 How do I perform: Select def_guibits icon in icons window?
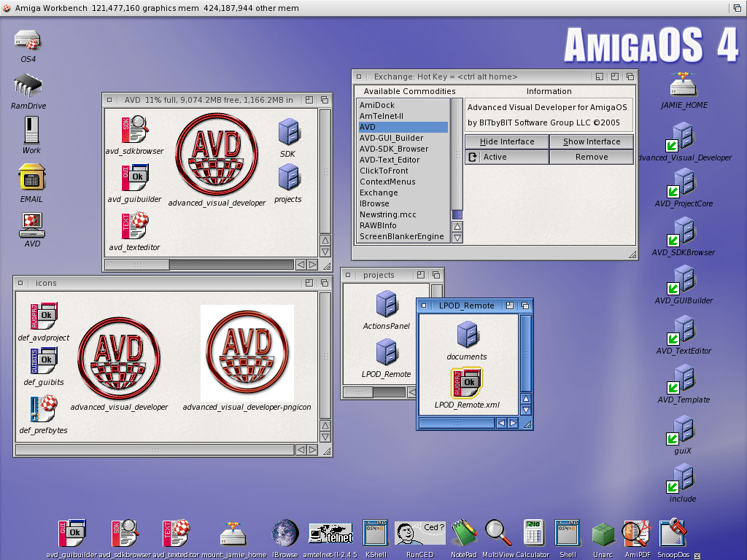pyautogui.click(x=44, y=360)
